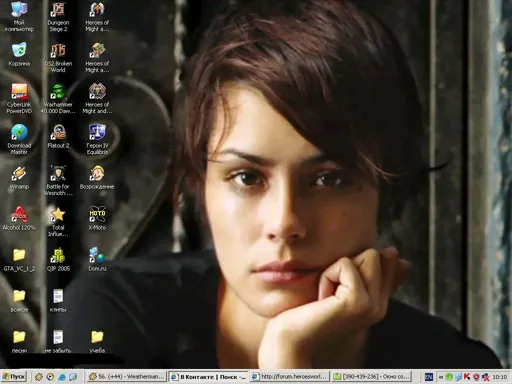Select the Возрождение desktop shortcut

[x=97, y=178]
